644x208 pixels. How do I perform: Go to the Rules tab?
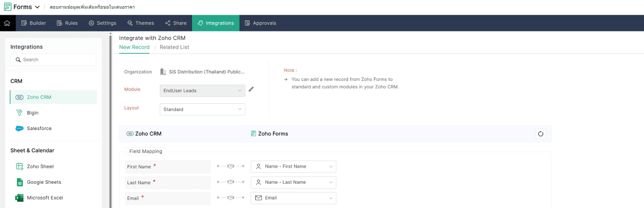pos(67,23)
